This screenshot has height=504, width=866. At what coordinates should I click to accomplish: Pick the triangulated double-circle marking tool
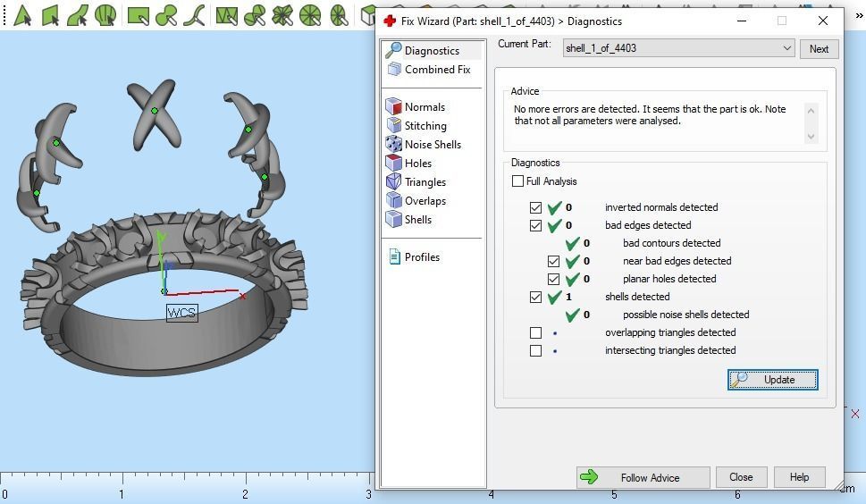tap(255, 15)
